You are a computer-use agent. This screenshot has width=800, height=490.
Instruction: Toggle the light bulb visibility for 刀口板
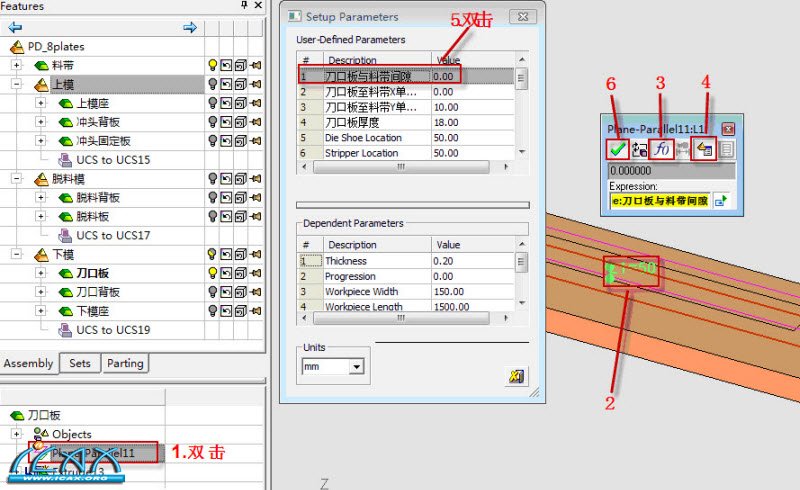[212, 273]
